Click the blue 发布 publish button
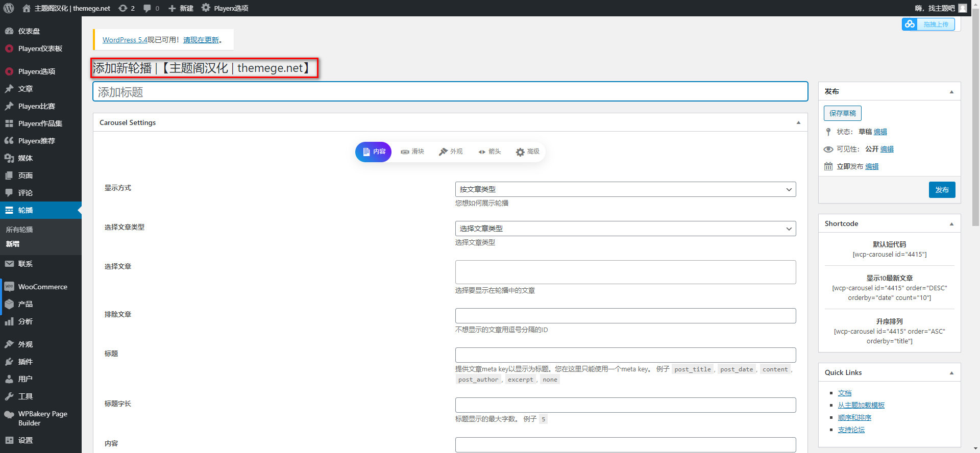The image size is (980, 453). coord(942,190)
